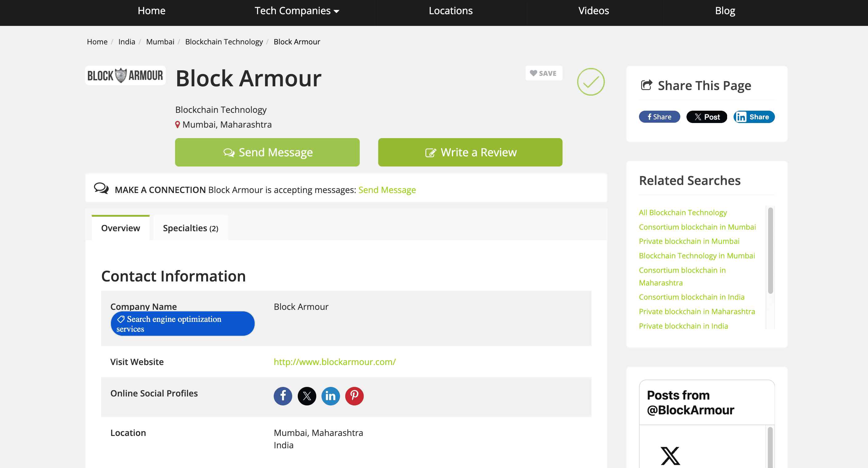The height and width of the screenshot is (468, 868).
Task: Click the Block Armour logo image
Action: tap(125, 76)
